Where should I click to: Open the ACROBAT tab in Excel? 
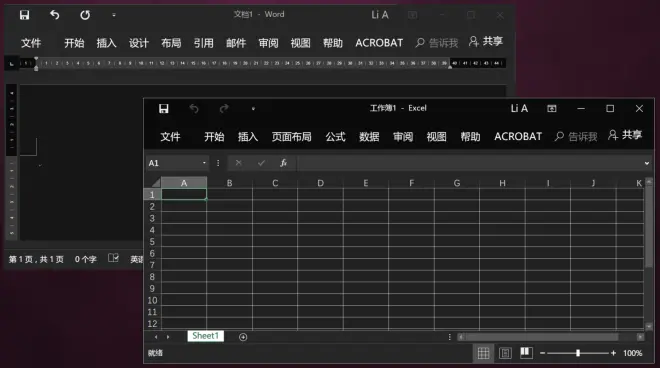[x=518, y=136]
